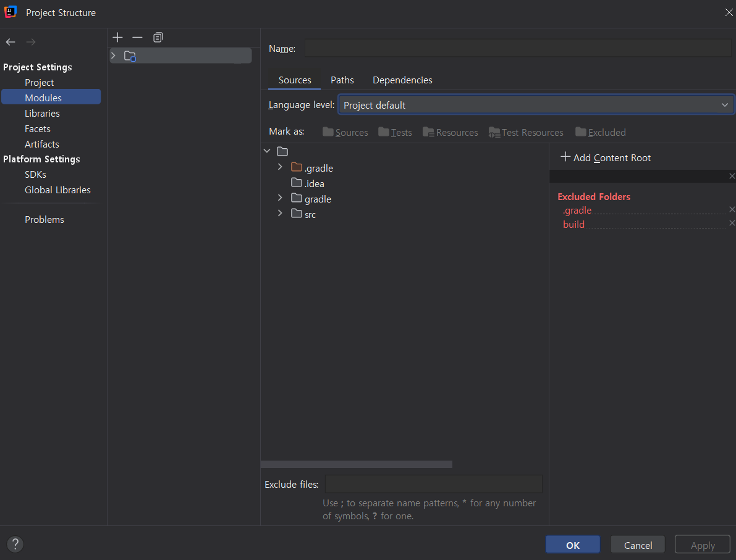Open the Language level dropdown
736x560 pixels.
(x=535, y=105)
